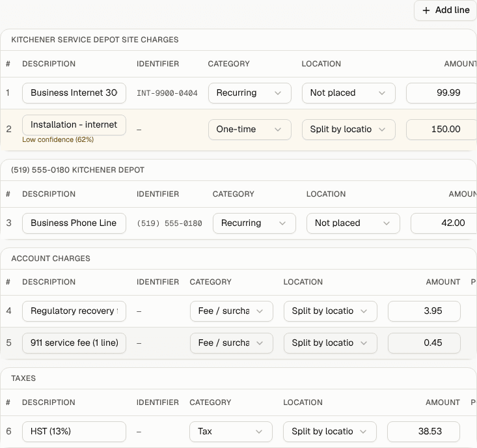Screen dimensions: 477x448
Task: Click the 38.53 amount field
Action: pyautogui.click(x=424, y=432)
